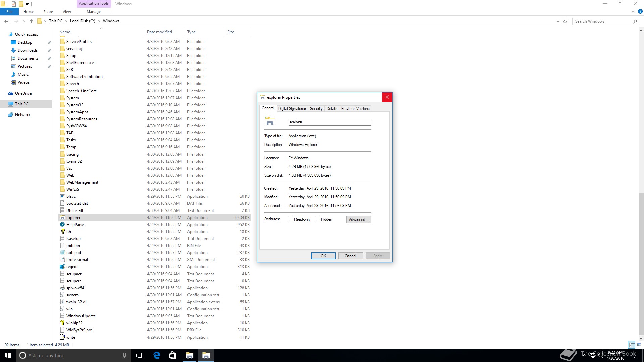The height and width of the screenshot is (362, 644).
Task: Click the notepad file icon
Action: (x=62, y=253)
